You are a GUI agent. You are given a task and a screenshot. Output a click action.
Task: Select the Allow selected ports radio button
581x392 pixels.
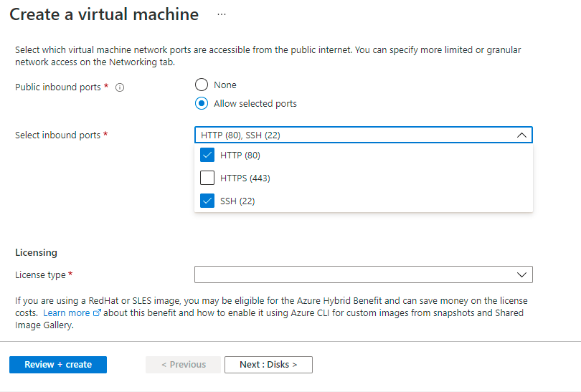202,103
